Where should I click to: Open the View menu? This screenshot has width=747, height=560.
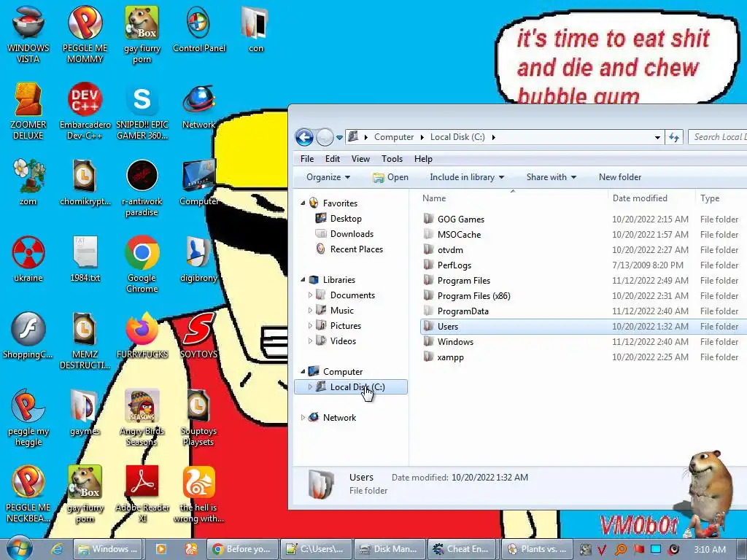click(360, 159)
